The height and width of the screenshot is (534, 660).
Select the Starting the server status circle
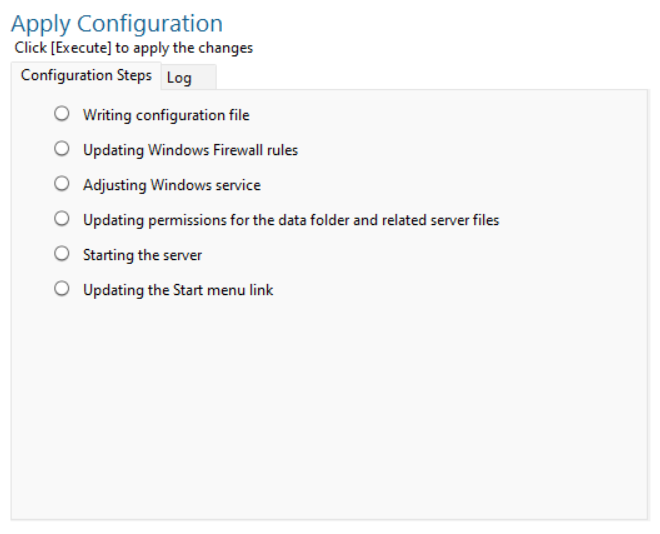tap(62, 254)
